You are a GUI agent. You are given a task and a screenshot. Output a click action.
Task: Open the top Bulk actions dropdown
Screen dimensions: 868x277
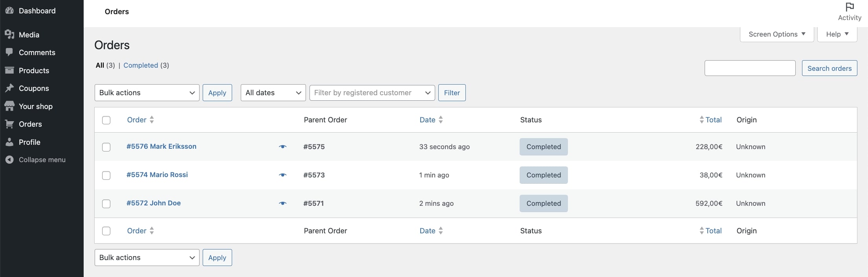147,93
